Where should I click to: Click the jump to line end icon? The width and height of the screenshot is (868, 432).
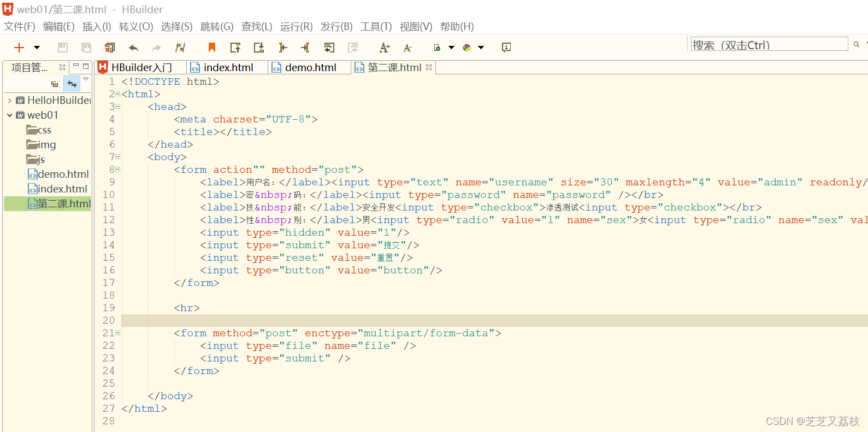305,48
